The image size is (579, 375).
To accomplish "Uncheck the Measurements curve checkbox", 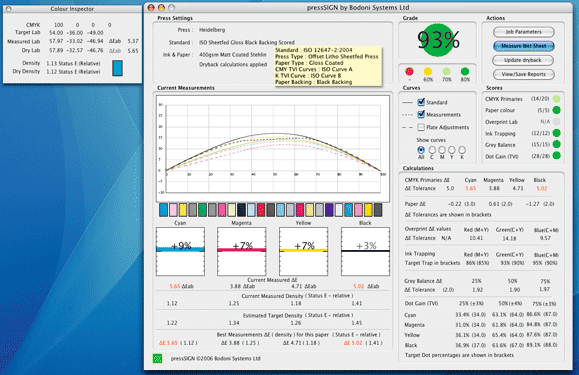I will click(x=421, y=114).
